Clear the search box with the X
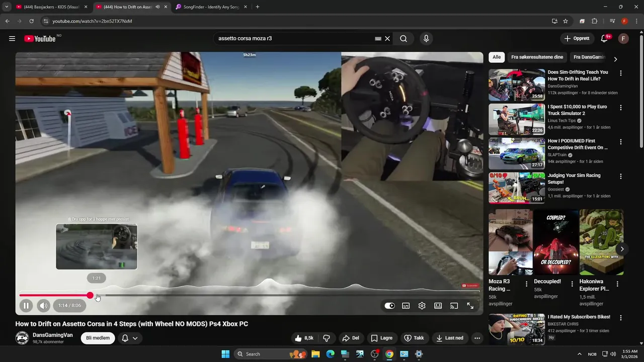Screen dimensions: 644x362 (387, 39)
